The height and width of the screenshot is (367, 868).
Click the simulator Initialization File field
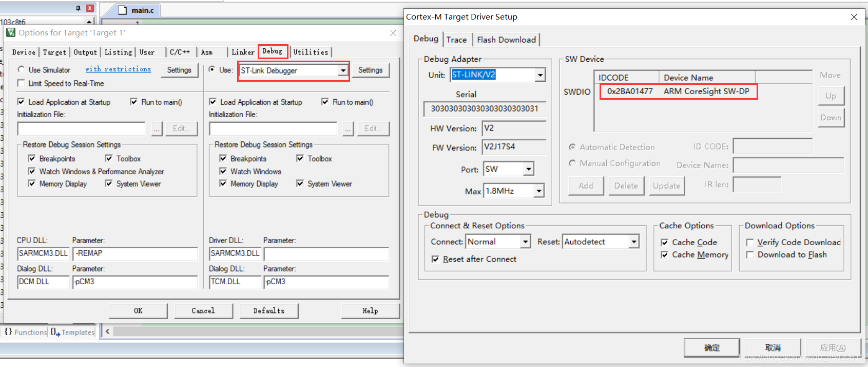point(82,129)
